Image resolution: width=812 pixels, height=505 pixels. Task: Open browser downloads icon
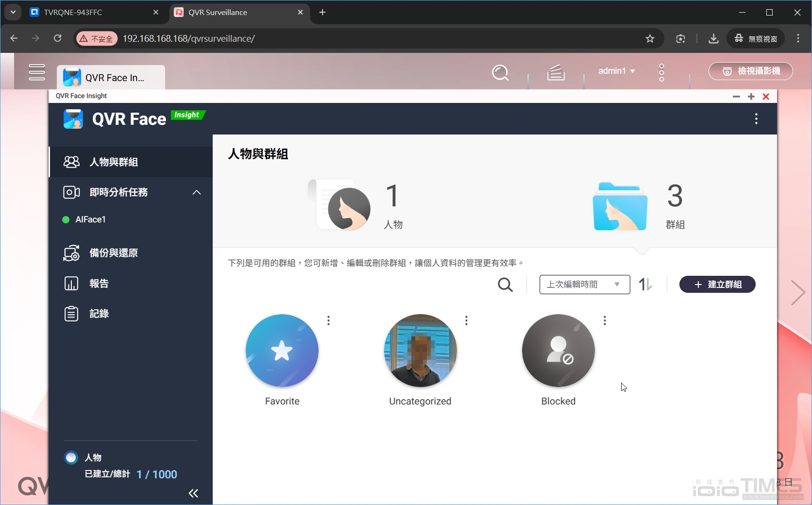713,38
